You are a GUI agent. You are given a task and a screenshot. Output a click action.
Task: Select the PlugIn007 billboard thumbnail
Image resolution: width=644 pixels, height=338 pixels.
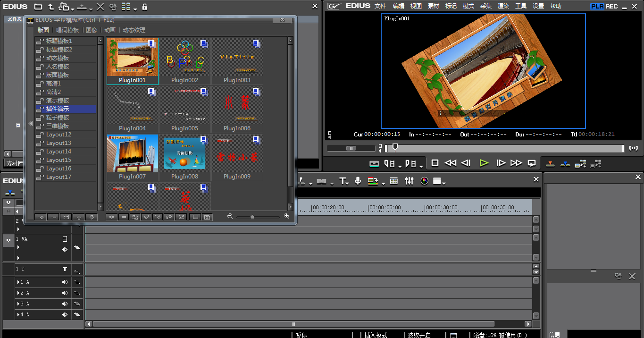click(133, 158)
